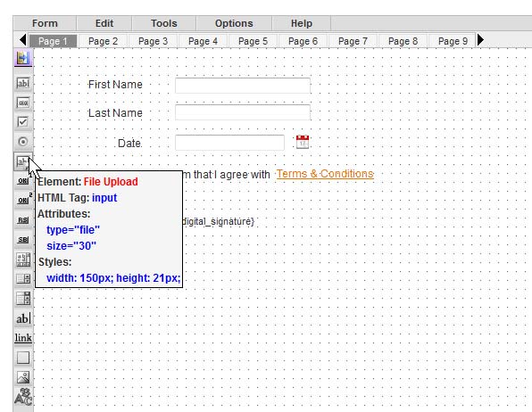Select the RS reset button tool
This screenshot has width=532, height=412.
click(x=23, y=220)
